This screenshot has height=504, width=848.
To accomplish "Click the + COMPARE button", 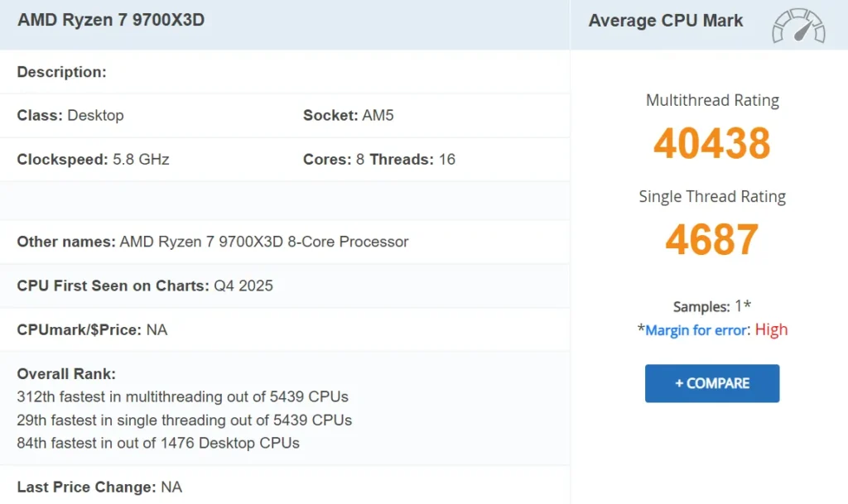I will pos(711,383).
